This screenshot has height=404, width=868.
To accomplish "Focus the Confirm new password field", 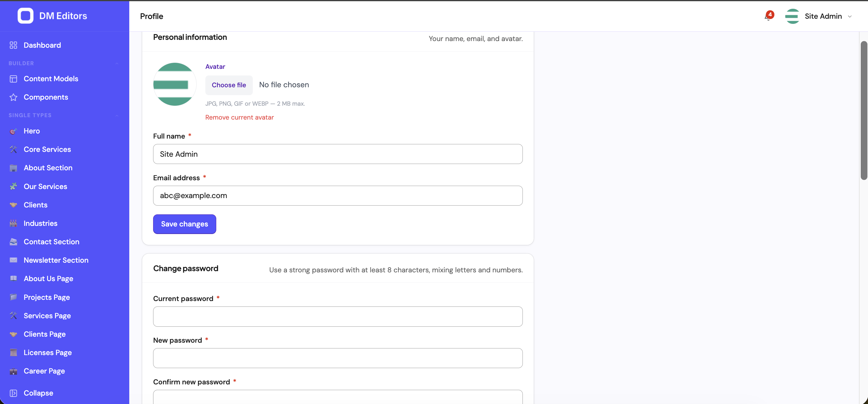I will (x=338, y=398).
